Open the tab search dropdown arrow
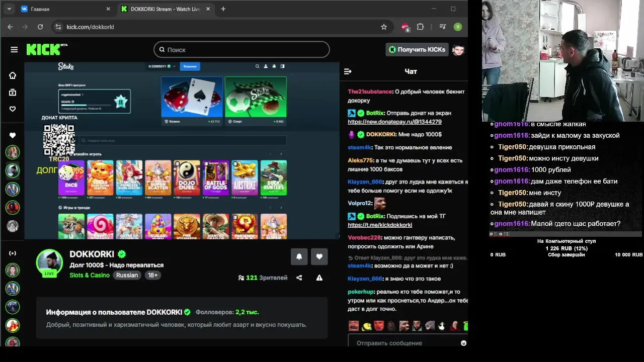The image size is (644, 362). pyautogui.click(x=9, y=9)
